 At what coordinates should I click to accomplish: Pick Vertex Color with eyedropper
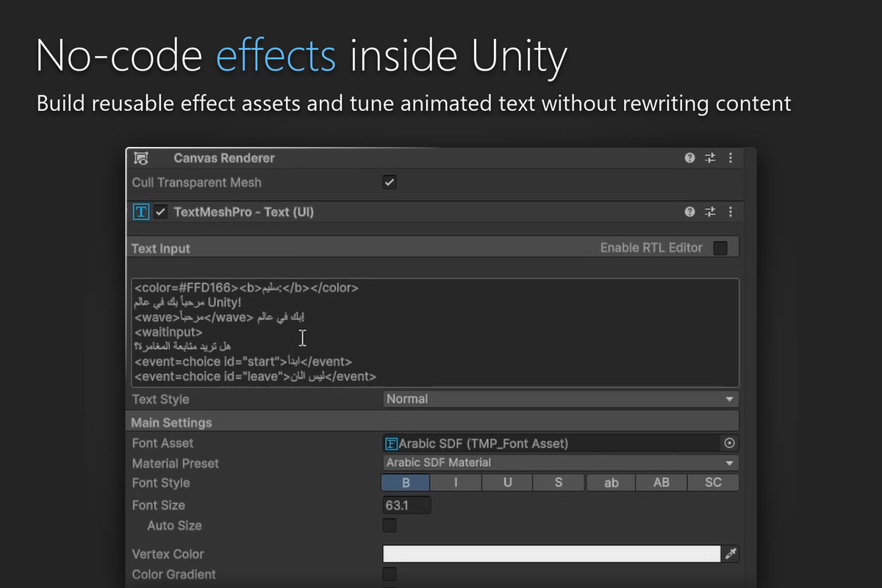click(730, 554)
